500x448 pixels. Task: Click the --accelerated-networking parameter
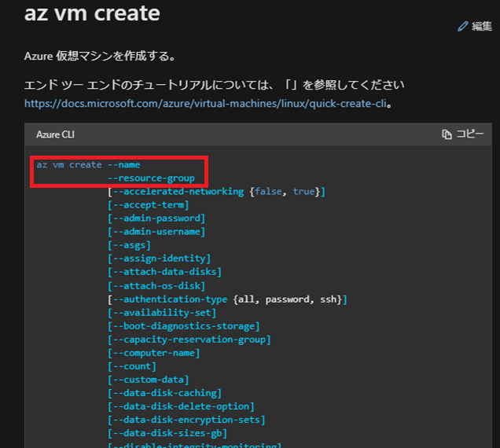point(178,192)
